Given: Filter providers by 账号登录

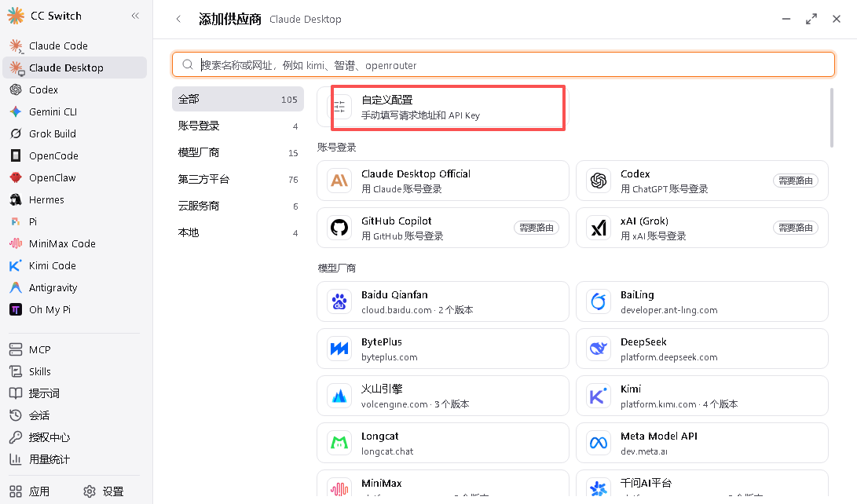Looking at the screenshot, I should [x=238, y=126].
